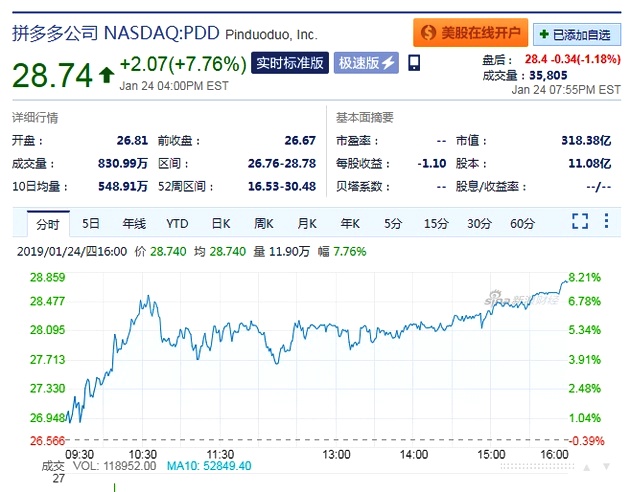Open the three-dot more options menu
The width and height of the screenshot is (630, 492).
click(606, 221)
